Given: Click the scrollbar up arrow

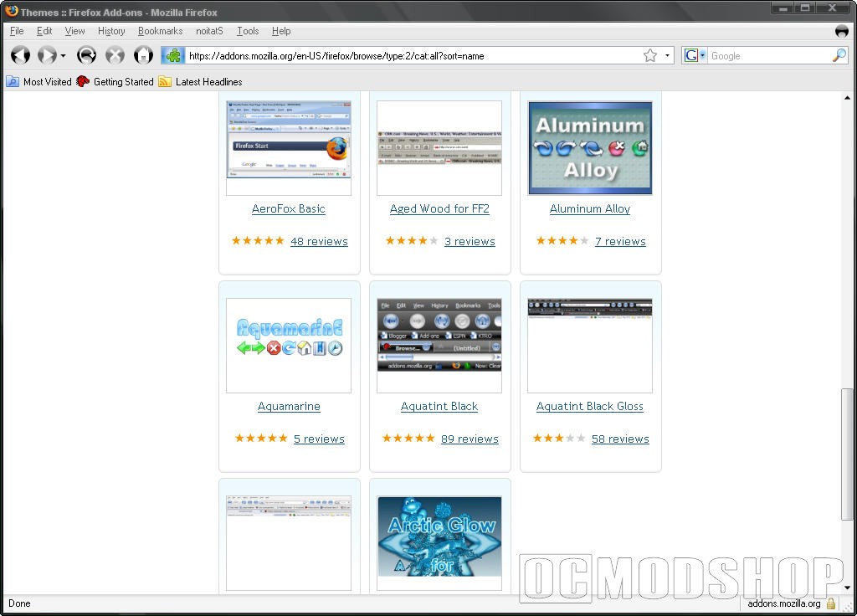Looking at the screenshot, I should [847, 98].
